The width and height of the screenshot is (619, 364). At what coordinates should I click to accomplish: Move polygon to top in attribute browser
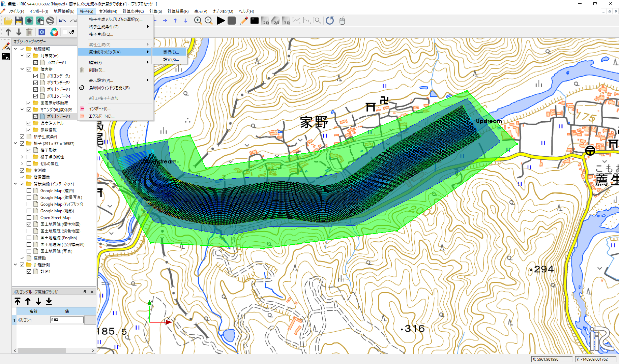[x=18, y=301]
